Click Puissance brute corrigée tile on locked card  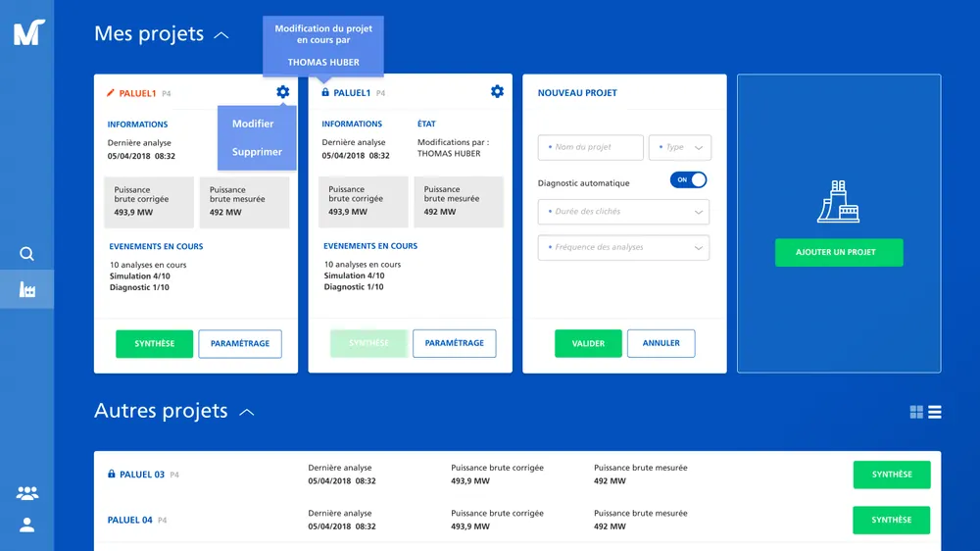pos(364,201)
